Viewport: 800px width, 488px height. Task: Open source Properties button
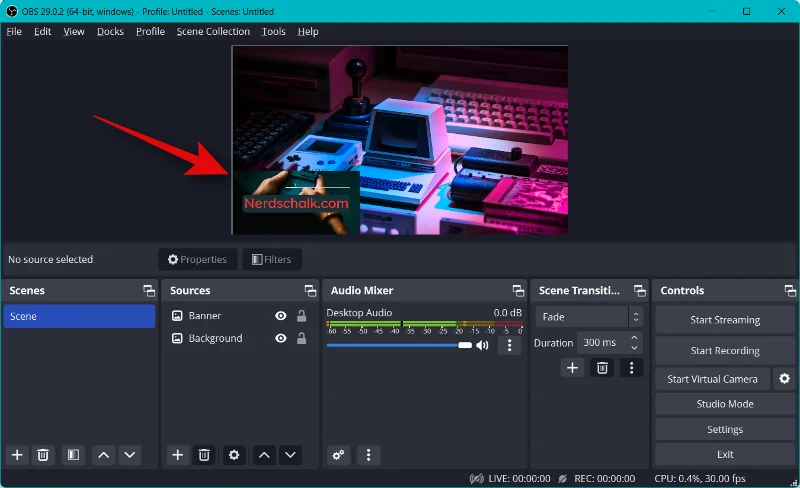197,259
